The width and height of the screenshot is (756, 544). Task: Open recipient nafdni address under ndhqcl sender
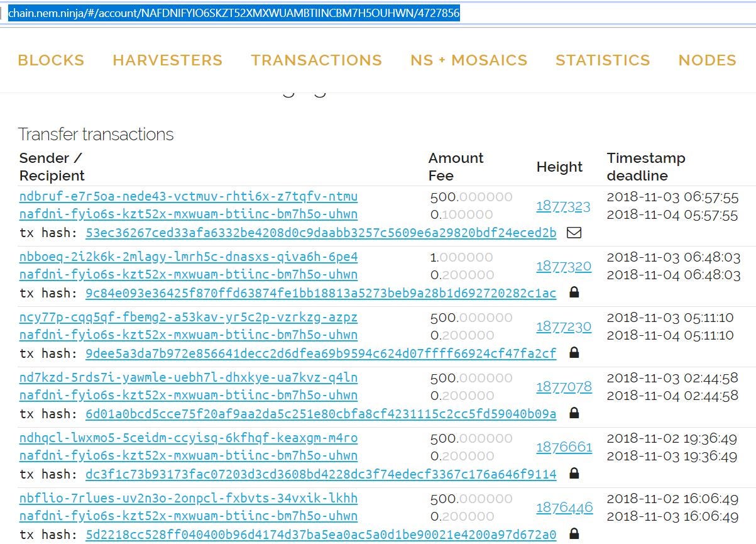coord(189,455)
